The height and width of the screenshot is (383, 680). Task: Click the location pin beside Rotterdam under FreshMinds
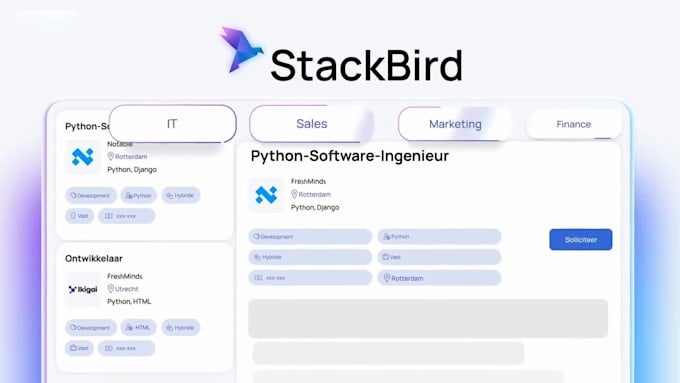(294, 194)
